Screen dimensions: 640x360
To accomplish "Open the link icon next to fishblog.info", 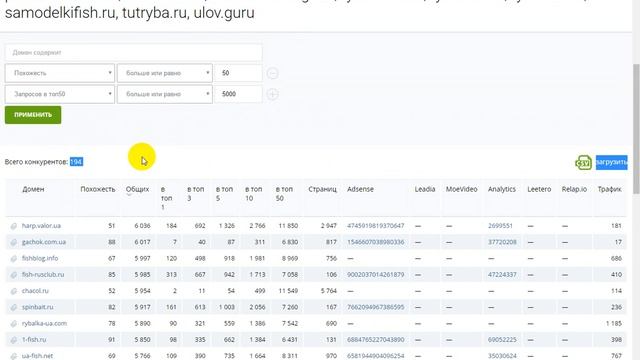I will point(13,258).
